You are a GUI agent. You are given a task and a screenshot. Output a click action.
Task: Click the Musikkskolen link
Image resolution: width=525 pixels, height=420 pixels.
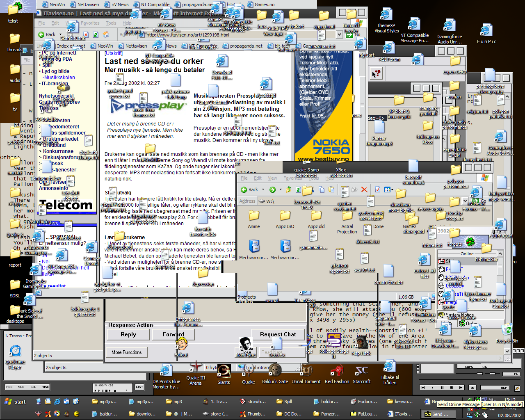(59, 77)
